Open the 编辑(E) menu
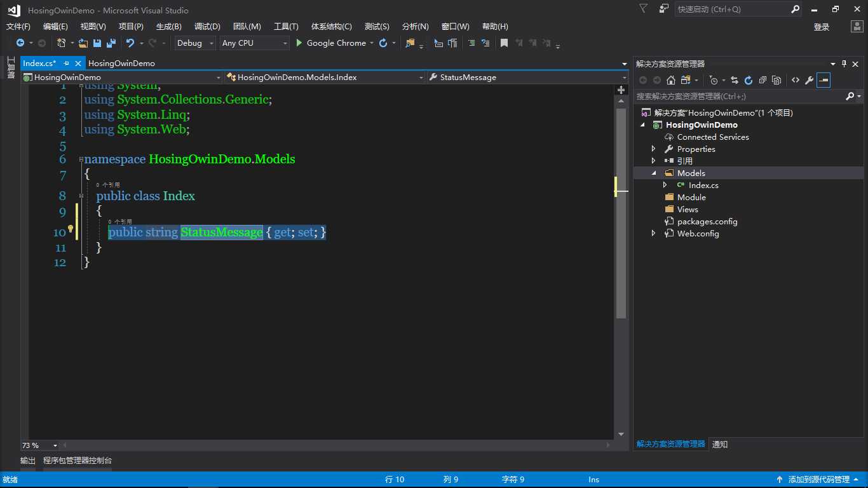The image size is (868, 488). pos(55,27)
